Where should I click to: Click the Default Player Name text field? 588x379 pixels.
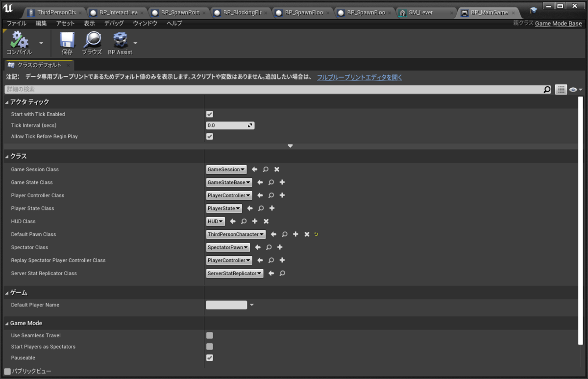click(226, 305)
